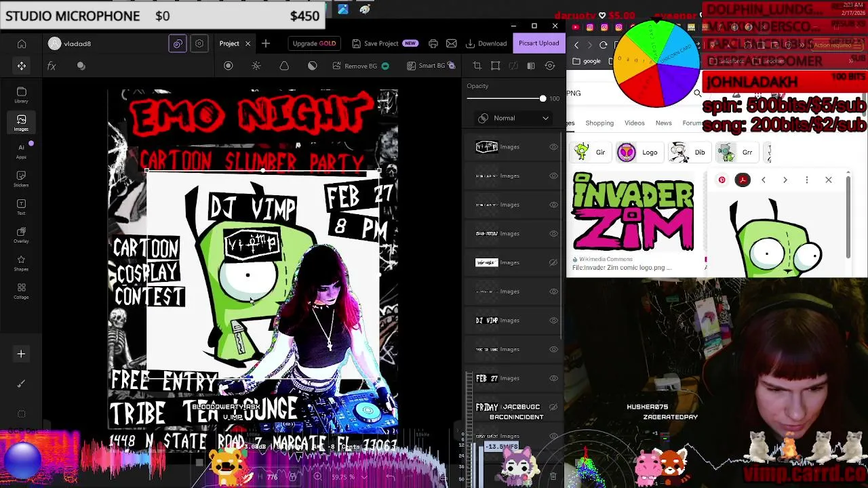Viewport: 868px width, 488px height.
Task: Go to the Picsart home screen icon
Action: [22, 44]
